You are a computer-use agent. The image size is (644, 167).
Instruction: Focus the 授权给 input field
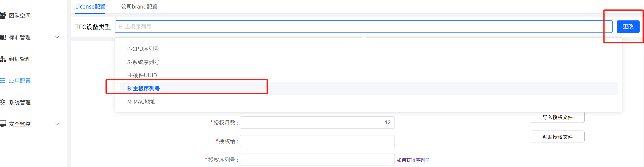[317, 141]
